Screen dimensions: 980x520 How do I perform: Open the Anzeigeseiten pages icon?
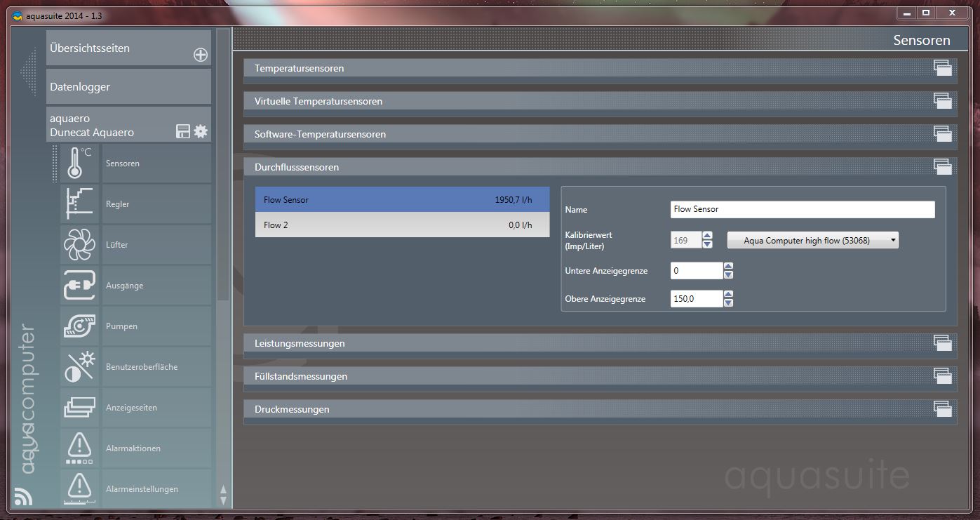[80, 408]
